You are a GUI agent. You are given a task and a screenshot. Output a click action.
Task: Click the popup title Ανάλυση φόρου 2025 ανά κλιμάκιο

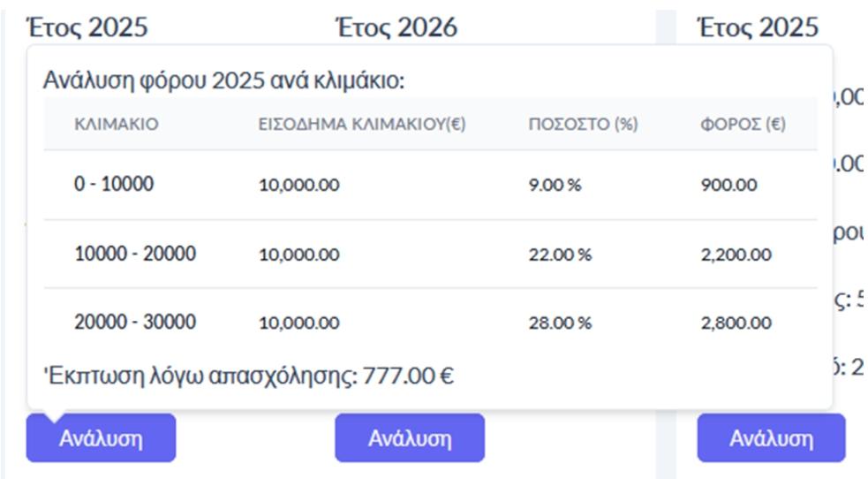point(223,81)
